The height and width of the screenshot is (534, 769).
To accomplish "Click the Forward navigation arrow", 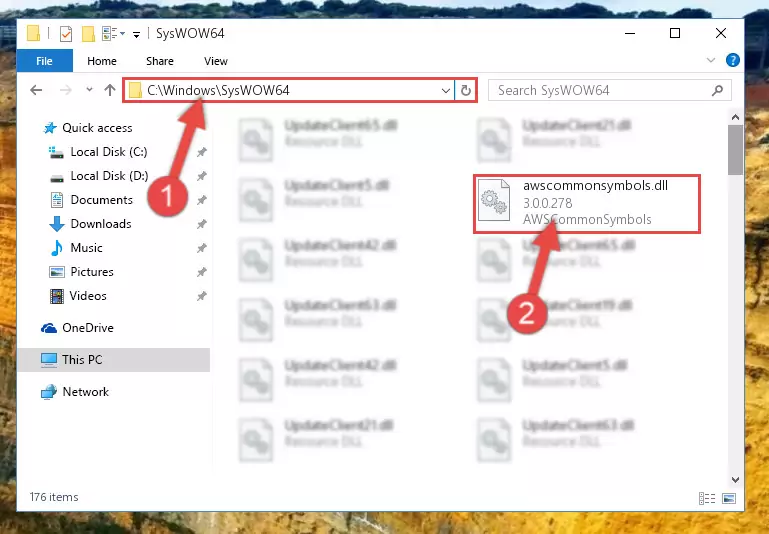I will point(66,90).
